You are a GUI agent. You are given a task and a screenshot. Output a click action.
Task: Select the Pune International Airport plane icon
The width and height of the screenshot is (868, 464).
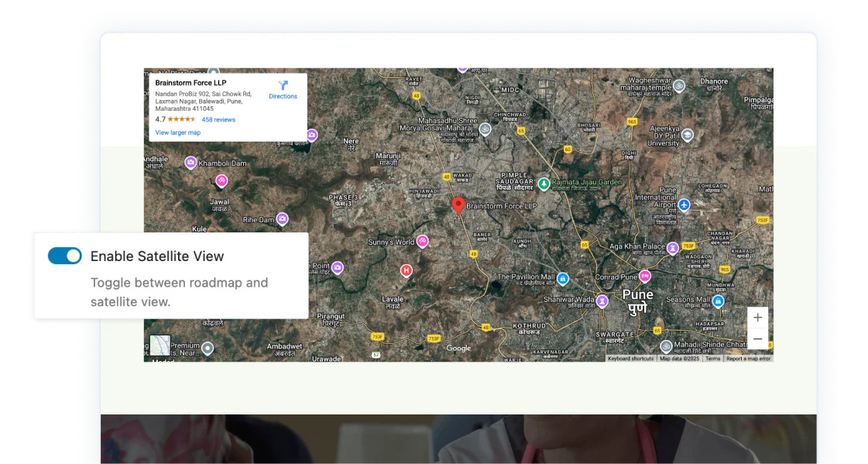684,205
